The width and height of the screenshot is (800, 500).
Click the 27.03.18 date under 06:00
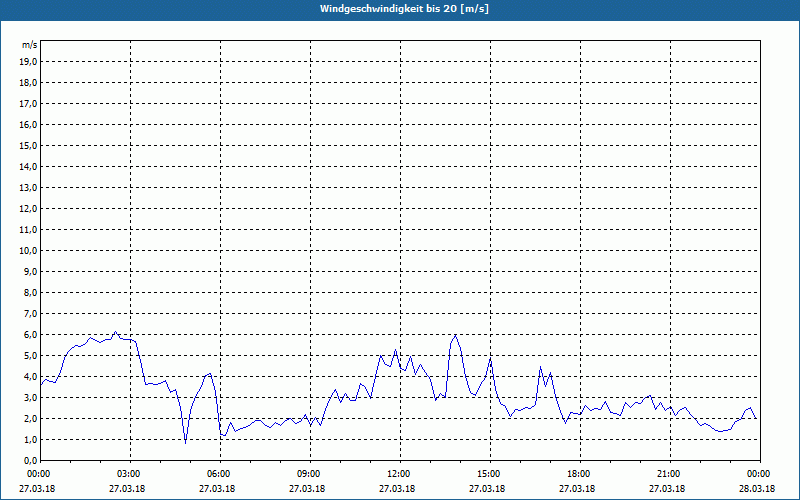217,488
